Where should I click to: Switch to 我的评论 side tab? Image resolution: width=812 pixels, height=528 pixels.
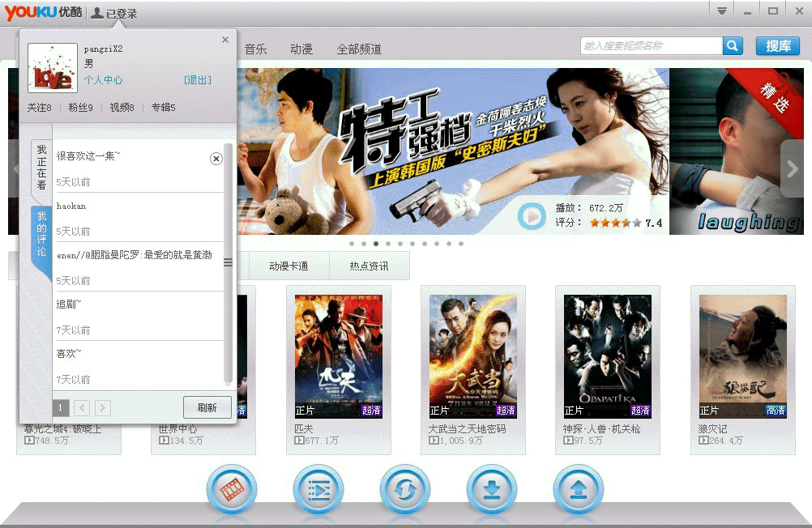[41, 234]
